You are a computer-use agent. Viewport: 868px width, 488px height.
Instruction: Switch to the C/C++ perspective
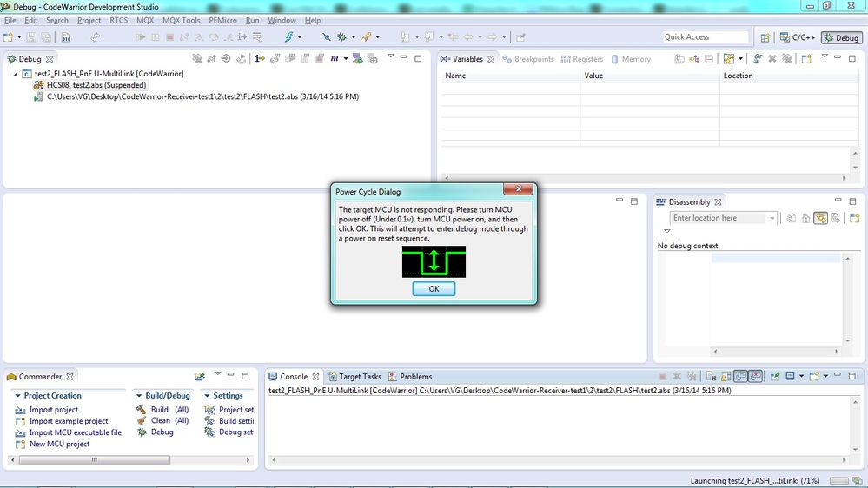pyautogui.click(x=797, y=37)
